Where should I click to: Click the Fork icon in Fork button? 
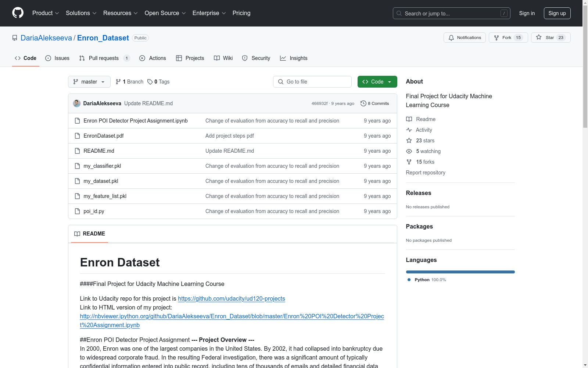pyautogui.click(x=496, y=38)
